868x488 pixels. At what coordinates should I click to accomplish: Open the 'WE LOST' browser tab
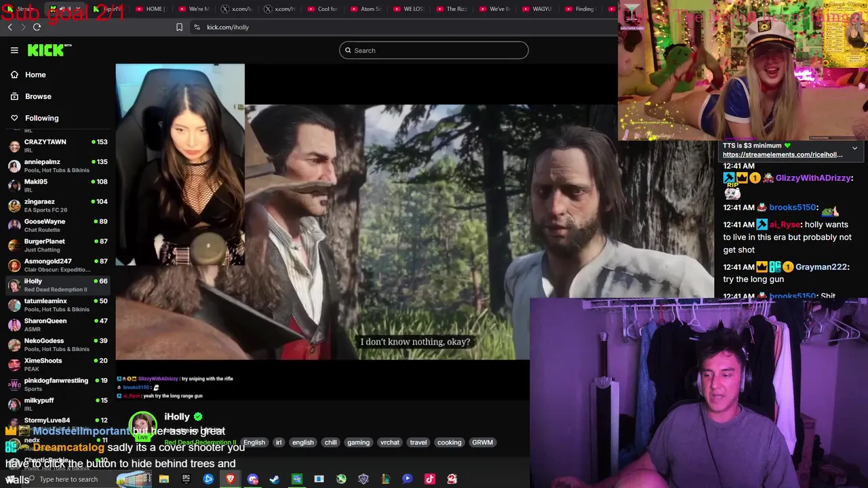pyautogui.click(x=408, y=9)
